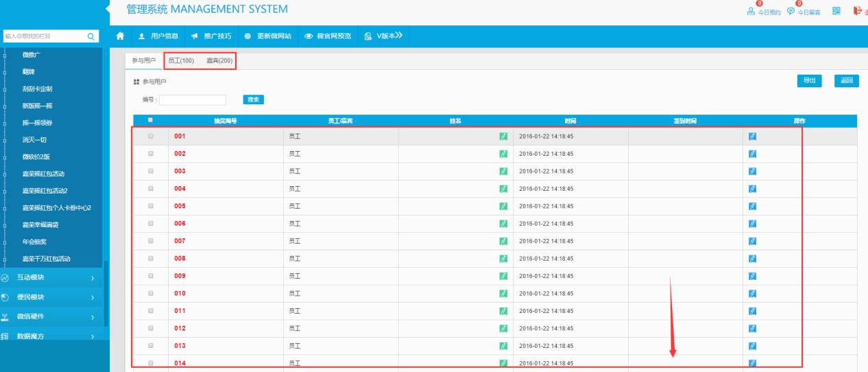
Task: Select the checkbox for entry 008
Action: (x=151, y=259)
